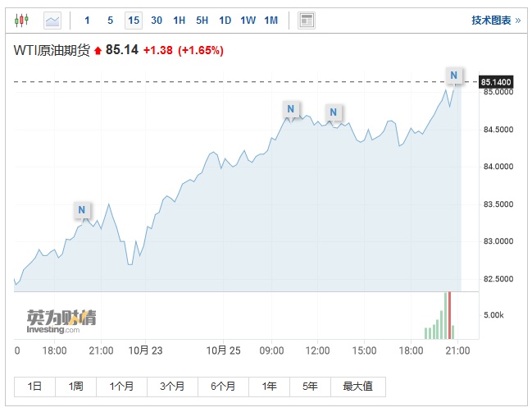
Task: Open the N news marker near 83.50
Action: 82,210
